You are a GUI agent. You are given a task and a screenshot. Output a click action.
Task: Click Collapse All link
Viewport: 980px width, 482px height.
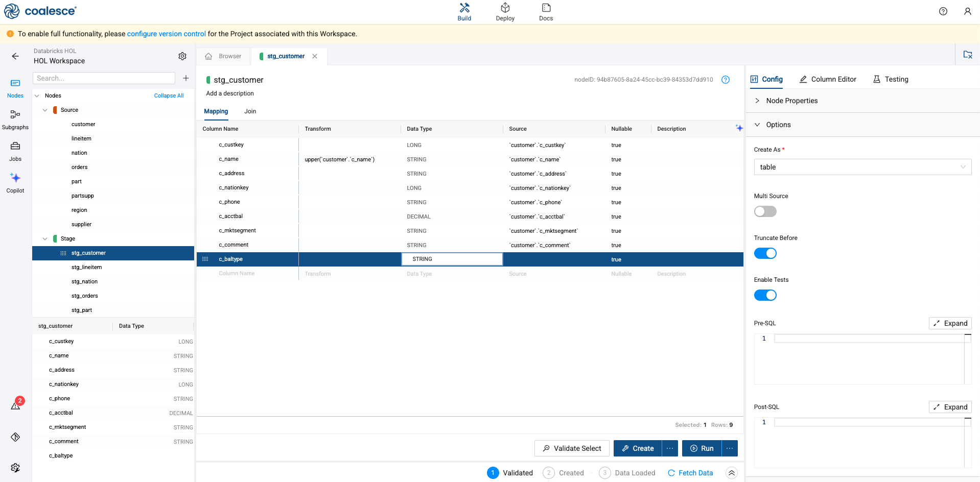click(169, 95)
